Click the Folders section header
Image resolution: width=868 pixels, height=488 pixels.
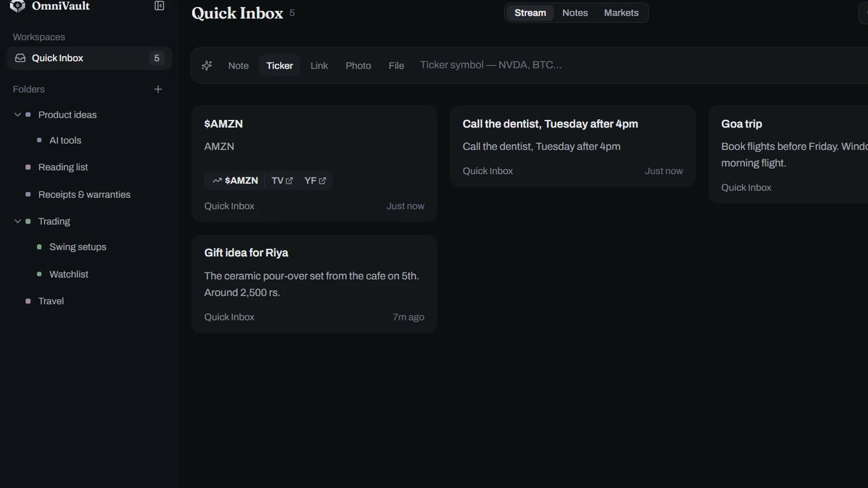pos(29,89)
